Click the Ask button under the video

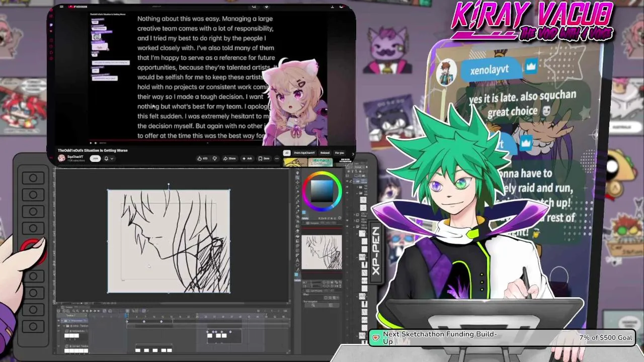point(247,158)
